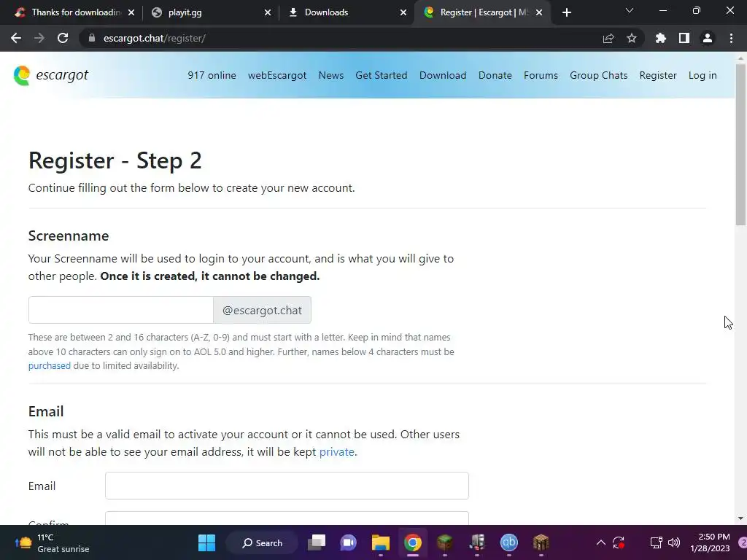
Task: Close the Register Escargot tab
Action: [x=539, y=12]
